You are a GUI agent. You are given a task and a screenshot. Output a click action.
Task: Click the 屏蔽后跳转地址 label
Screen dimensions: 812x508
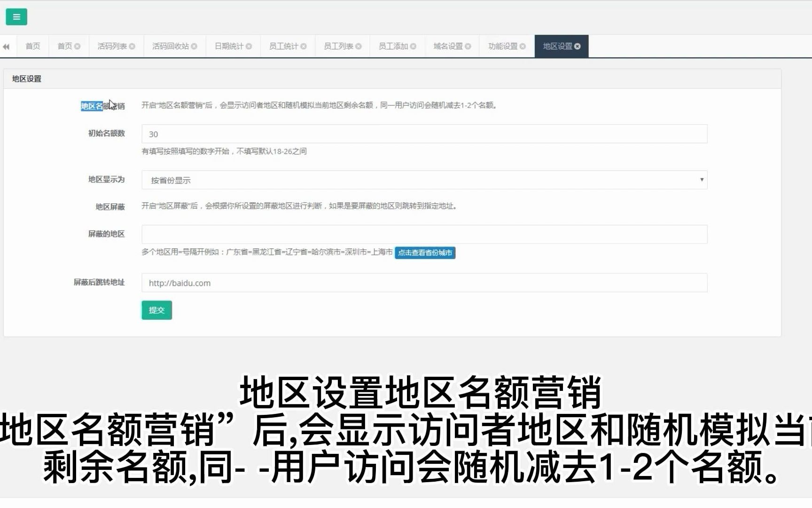click(99, 282)
